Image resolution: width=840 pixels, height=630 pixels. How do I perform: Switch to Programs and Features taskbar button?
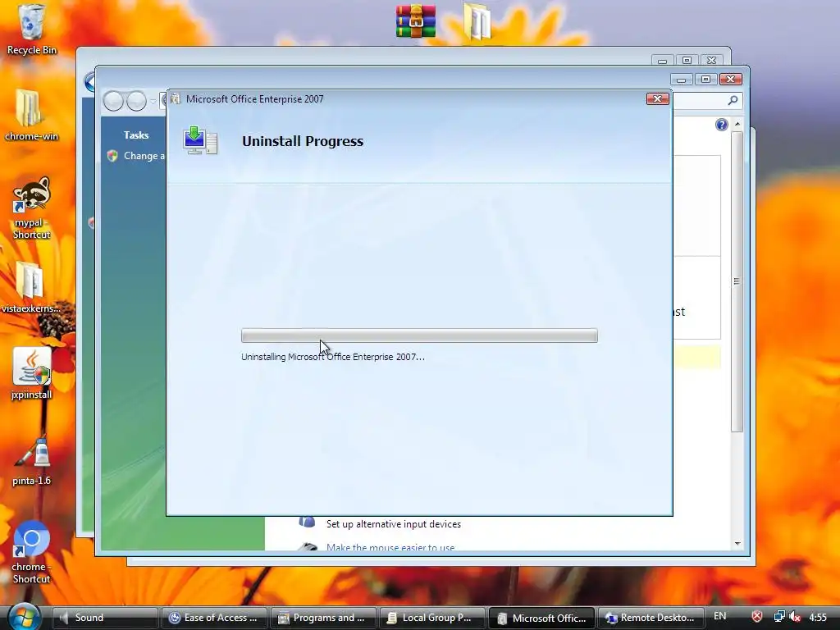coord(324,618)
